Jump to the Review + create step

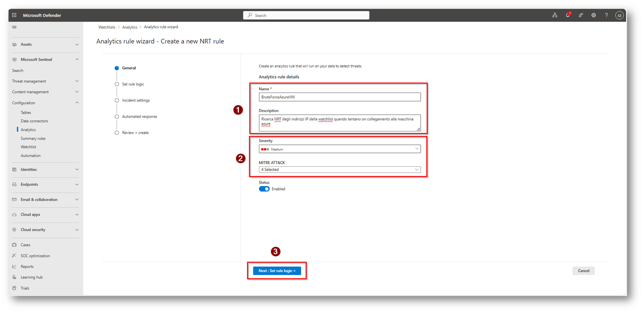[x=136, y=133]
